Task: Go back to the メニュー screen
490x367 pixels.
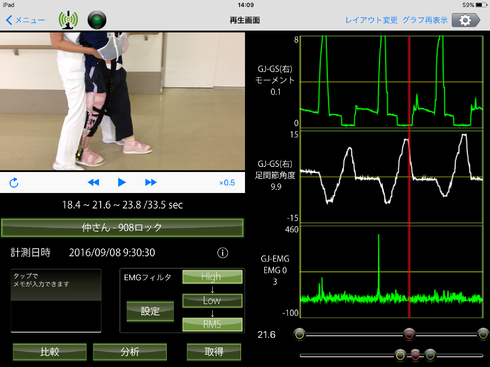Action: tap(25, 20)
